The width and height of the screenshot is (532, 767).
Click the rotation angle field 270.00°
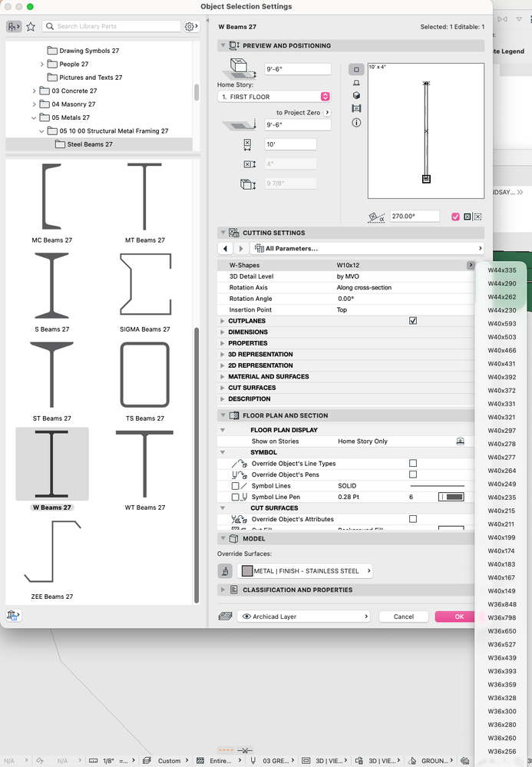point(415,217)
